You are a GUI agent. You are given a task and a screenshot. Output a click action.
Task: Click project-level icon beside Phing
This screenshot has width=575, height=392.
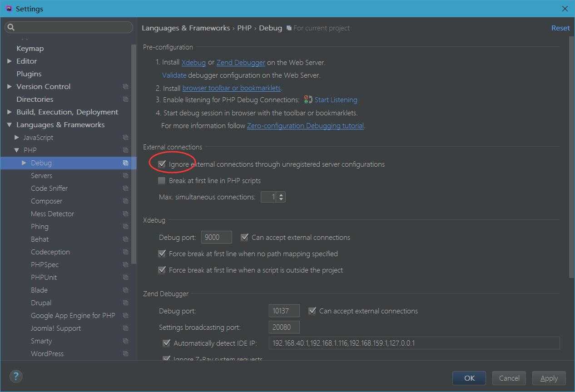pos(125,226)
